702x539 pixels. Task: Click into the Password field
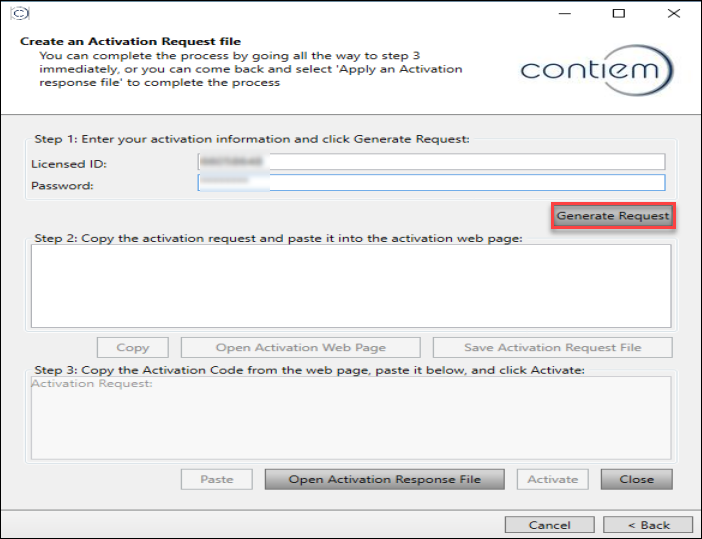(x=431, y=183)
